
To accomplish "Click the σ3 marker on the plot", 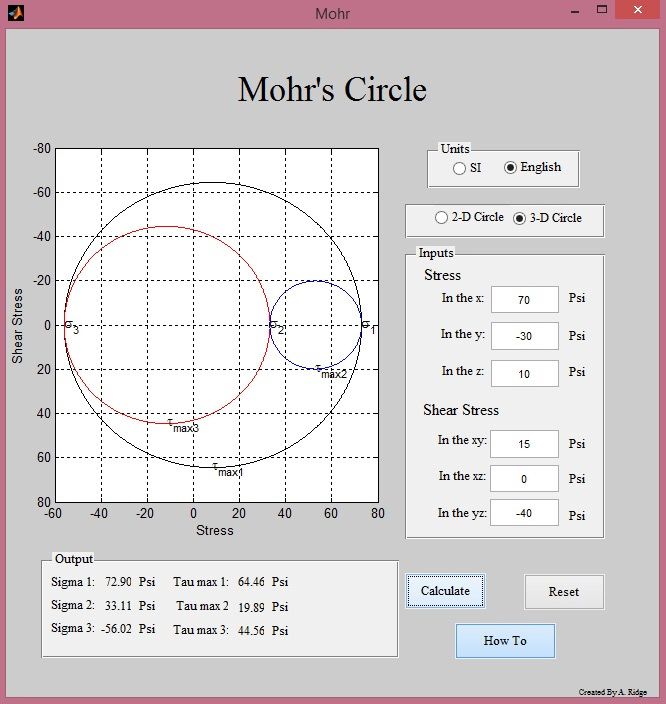I will tap(72, 327).
